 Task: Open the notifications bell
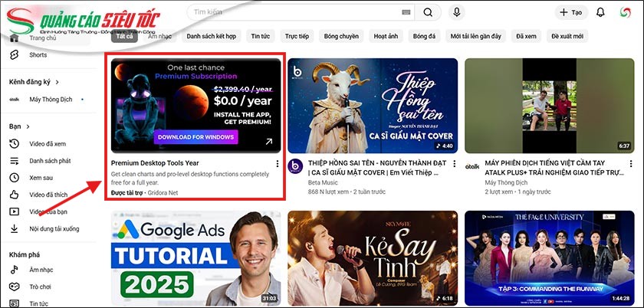600,12
